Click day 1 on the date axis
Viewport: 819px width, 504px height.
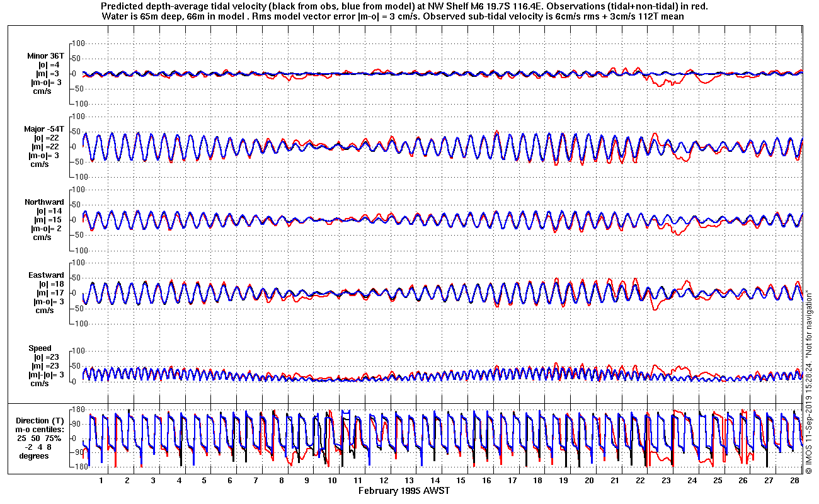[x=101, y=480]
